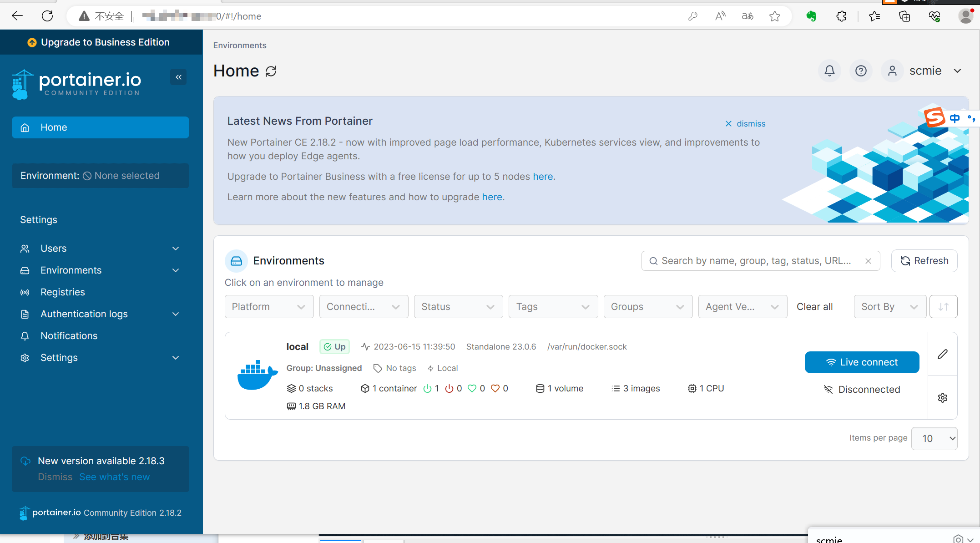This screenshot has width=980, height=543.
Task: Open the Sort By dropdown
Action: [x=890, y=307]
